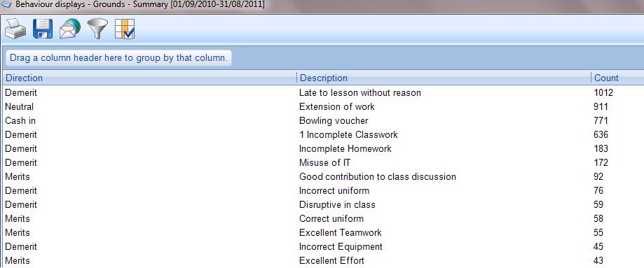Select the Extension of work row

(x=322, y=106)
